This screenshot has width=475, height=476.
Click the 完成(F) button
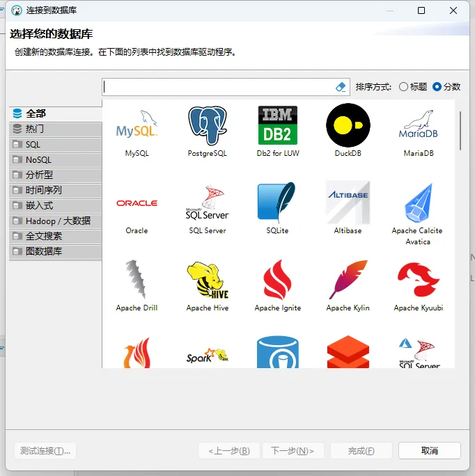coord(361,450)
